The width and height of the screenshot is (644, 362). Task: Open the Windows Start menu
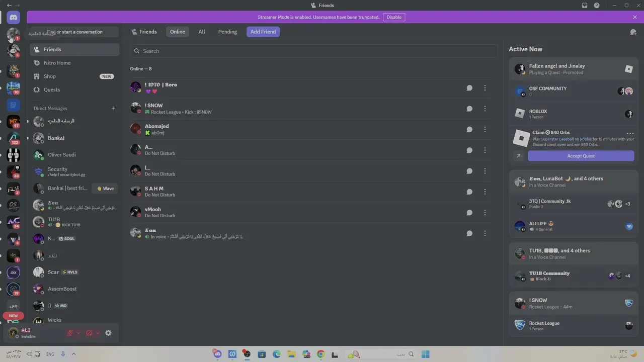point(426,354)
